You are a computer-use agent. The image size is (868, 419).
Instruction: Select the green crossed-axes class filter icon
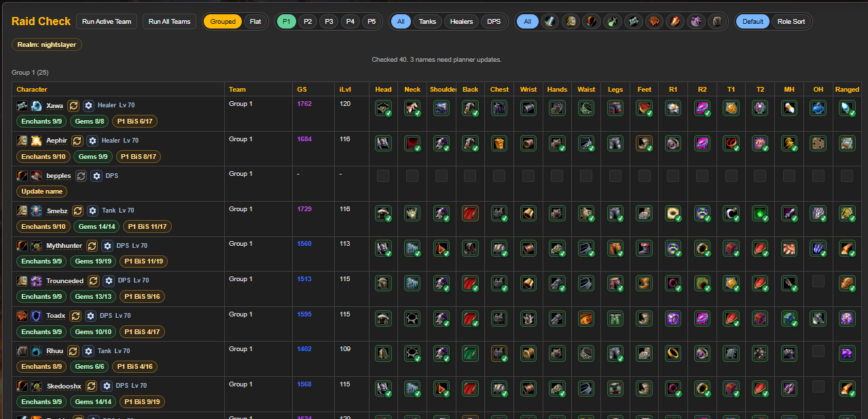pyautogui.click(x=612, y=21)
